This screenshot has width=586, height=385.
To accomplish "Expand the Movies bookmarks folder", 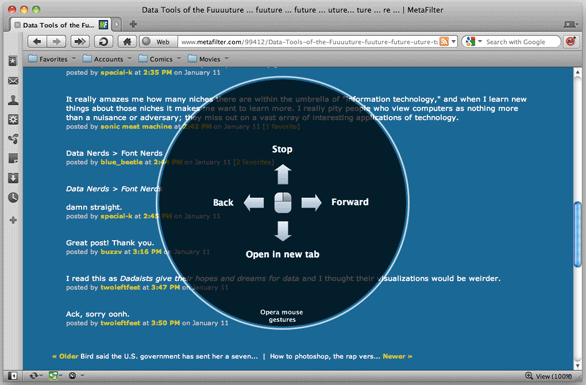I will (208, 59).
